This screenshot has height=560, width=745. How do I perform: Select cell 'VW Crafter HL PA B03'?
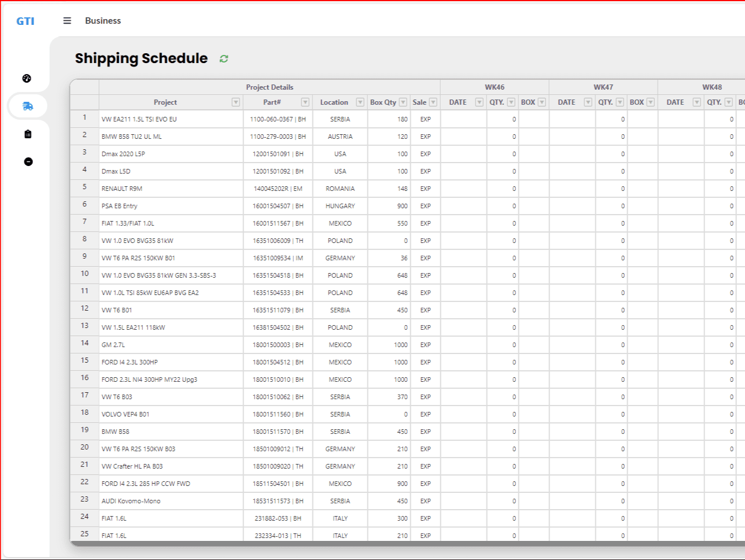[171, 466]
